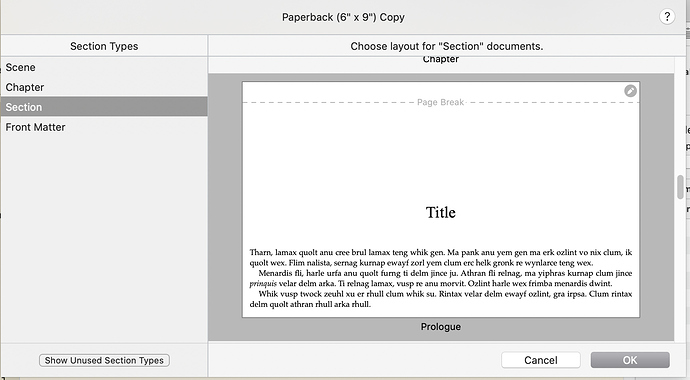
Task: Click the sample body text paragraph
Action: 440,278
